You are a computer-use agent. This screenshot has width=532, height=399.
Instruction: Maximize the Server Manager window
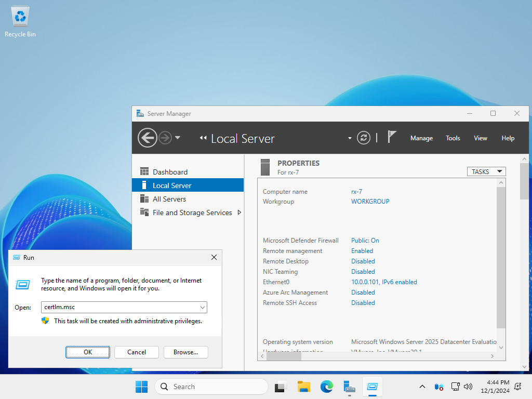coord(493,113)
